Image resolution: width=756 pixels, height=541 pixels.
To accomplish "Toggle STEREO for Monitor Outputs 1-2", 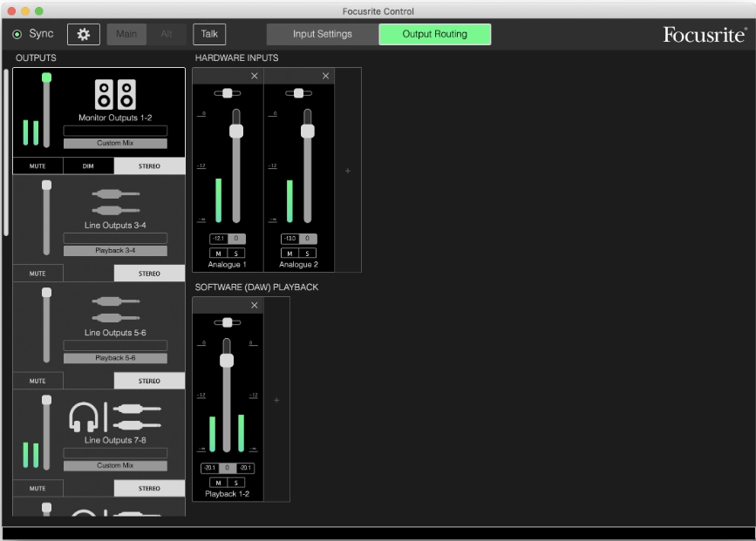I will 149,166.
